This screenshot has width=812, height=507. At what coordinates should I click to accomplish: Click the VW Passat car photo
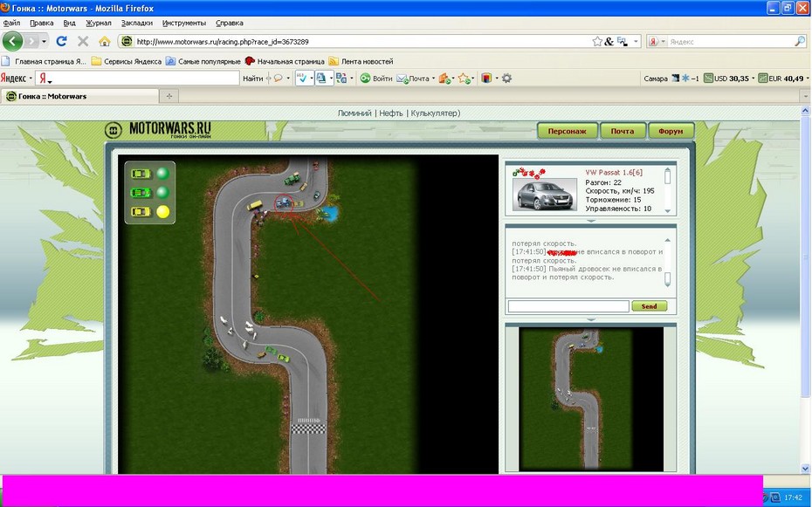[545, 195]
